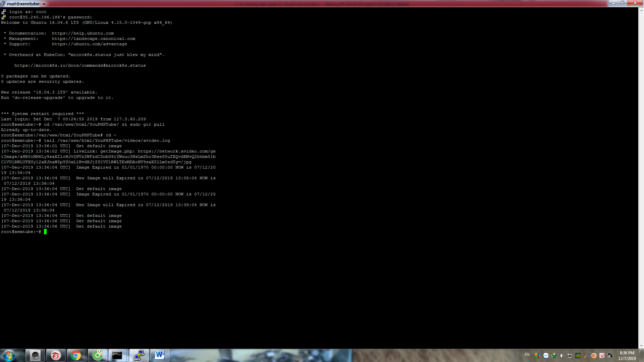Screen dimensions: 644x362
Task: Click the volume speaker tray icon
Action: pos(562,356)
